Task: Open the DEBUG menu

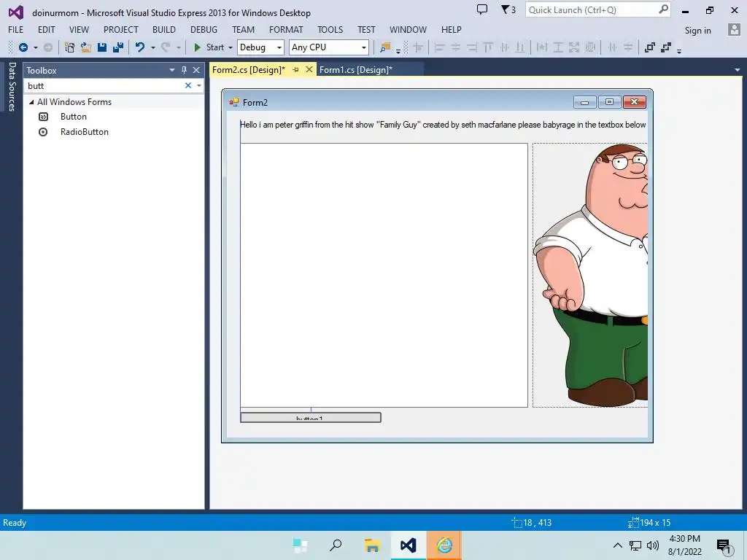Action: pos(204,29)
